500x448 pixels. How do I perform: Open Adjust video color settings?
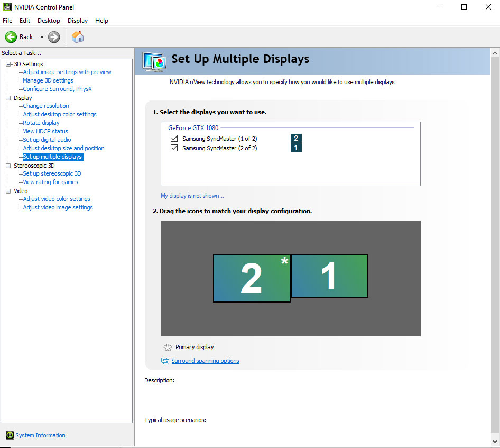point(57,199)
